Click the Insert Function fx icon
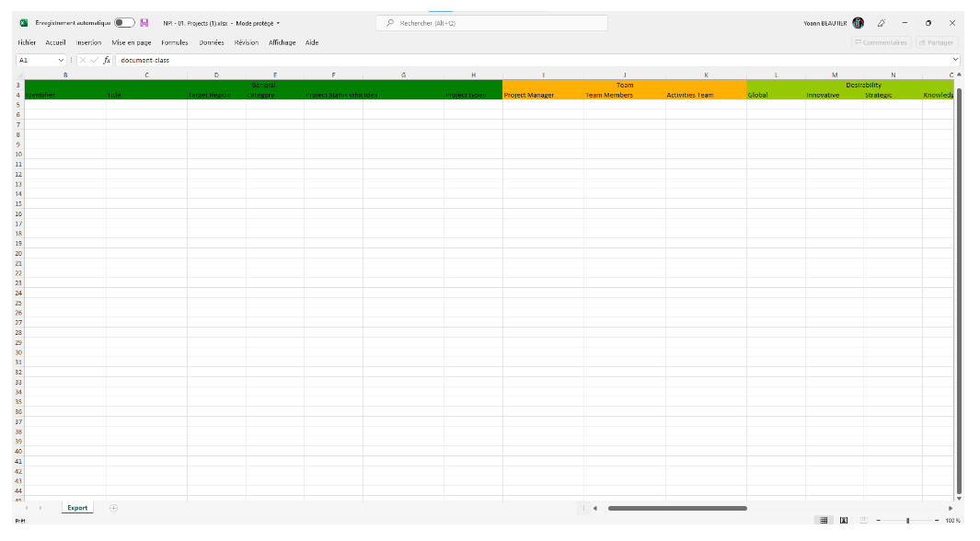This screenshot has width=980, height=541. (x=107, y=60)
